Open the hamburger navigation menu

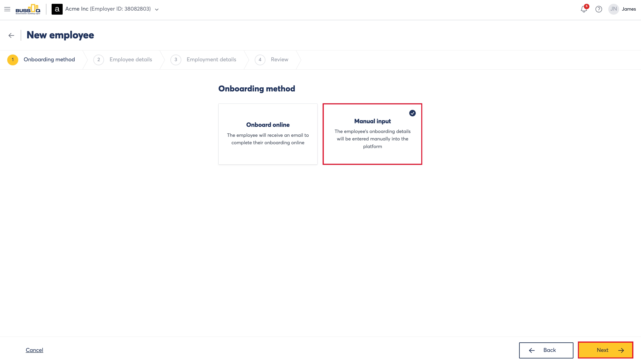coord(7,9)
